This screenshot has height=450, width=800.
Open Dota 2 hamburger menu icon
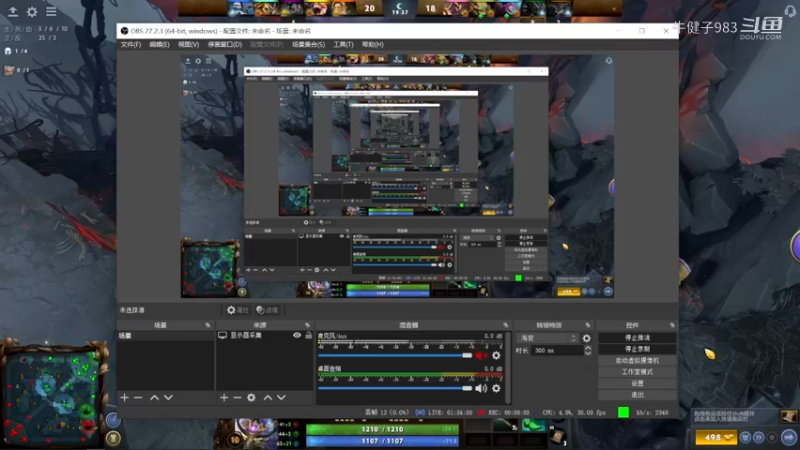pos(51,11)
